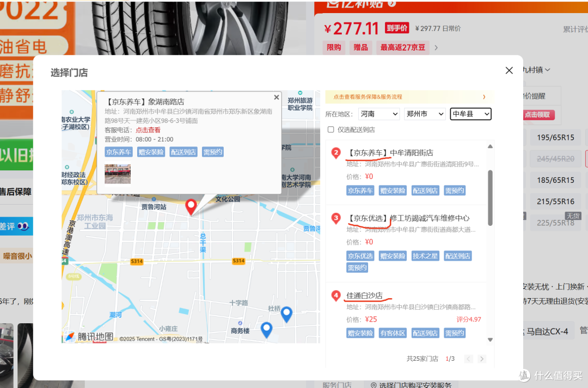Screen dimensions: 588x388
Task: Open the 中牟县 district dropdown
Action: coord(470,114)
